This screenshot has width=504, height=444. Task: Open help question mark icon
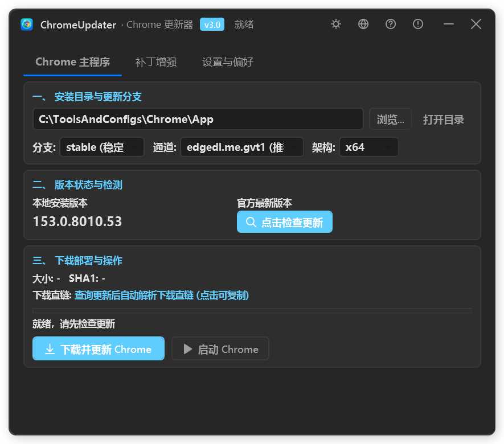tap(391, 24)
